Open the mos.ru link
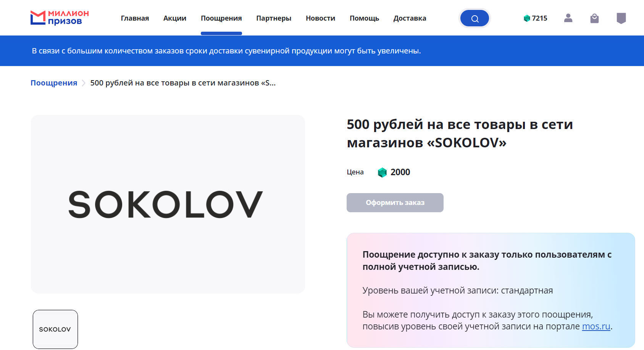 click(x=596, y=326)
